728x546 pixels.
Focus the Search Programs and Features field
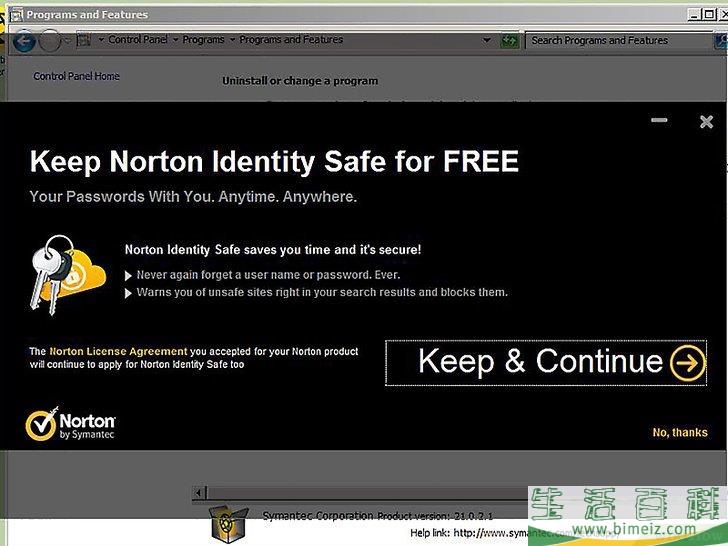618,41
